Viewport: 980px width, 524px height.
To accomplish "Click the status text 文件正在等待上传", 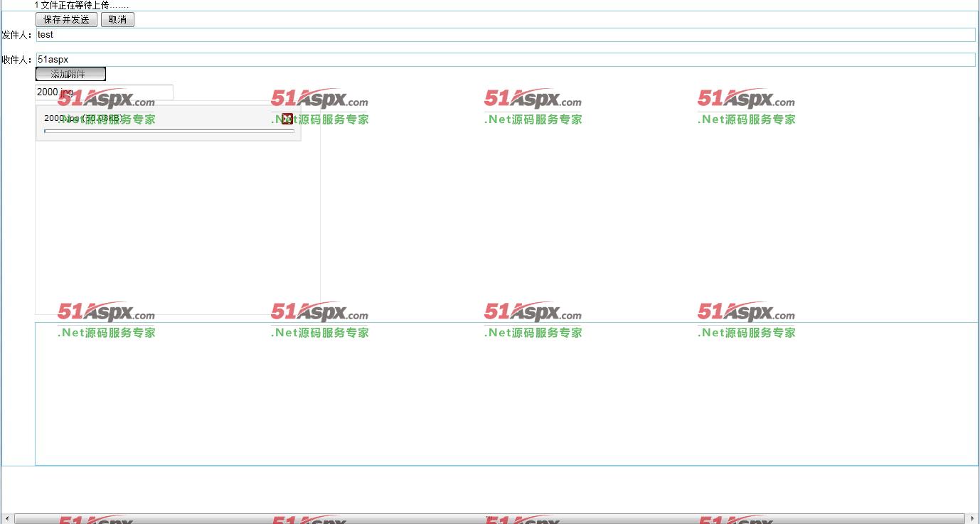I will click(82, 5).
